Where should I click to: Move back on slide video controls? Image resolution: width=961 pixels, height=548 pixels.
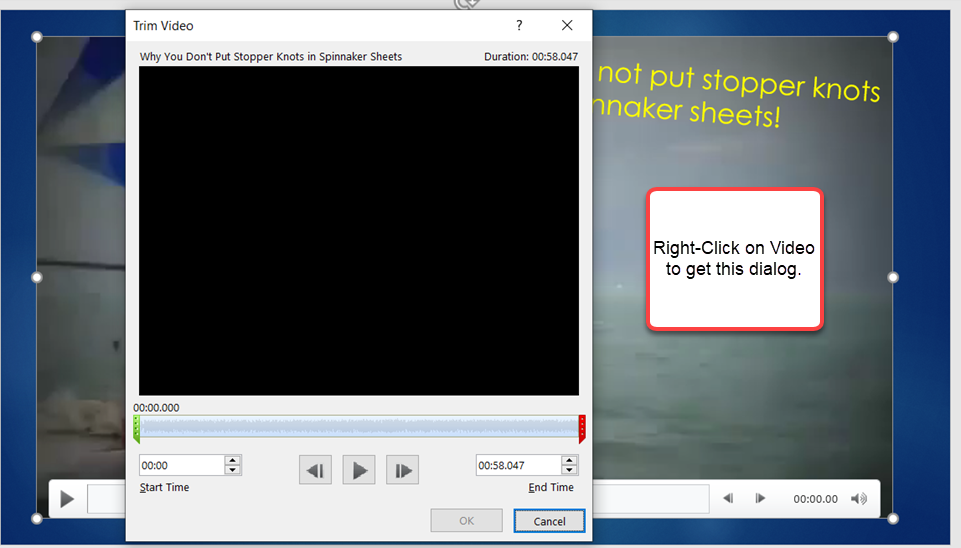click(x=728, y=498)
